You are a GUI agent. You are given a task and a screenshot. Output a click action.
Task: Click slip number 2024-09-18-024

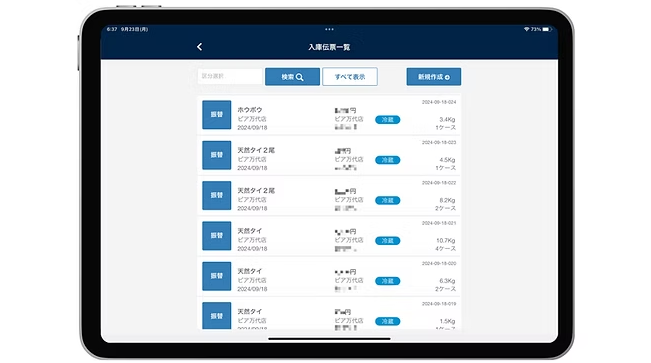tap(439, 102)
